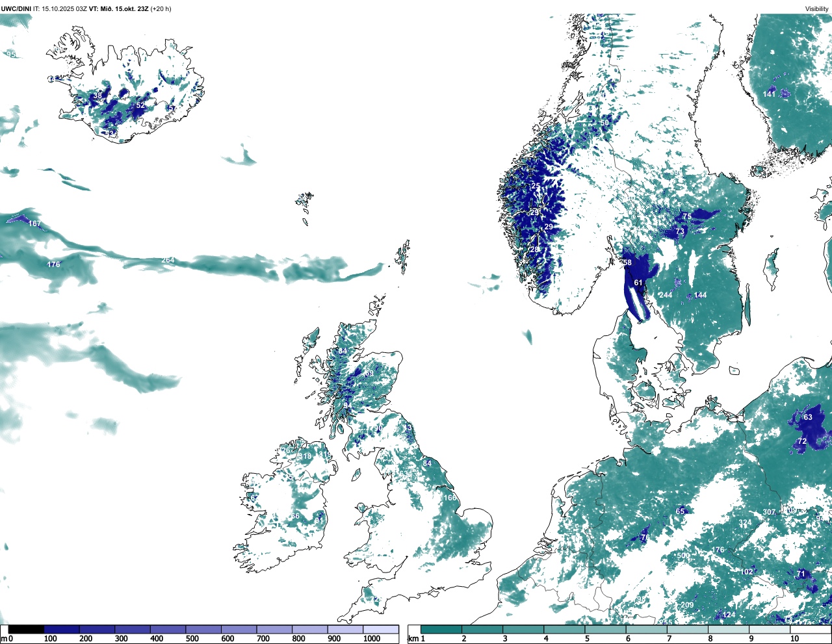The image size is (832, 644).
Task: Click the "324" value over eastern Germany
Action: [745, 522]
